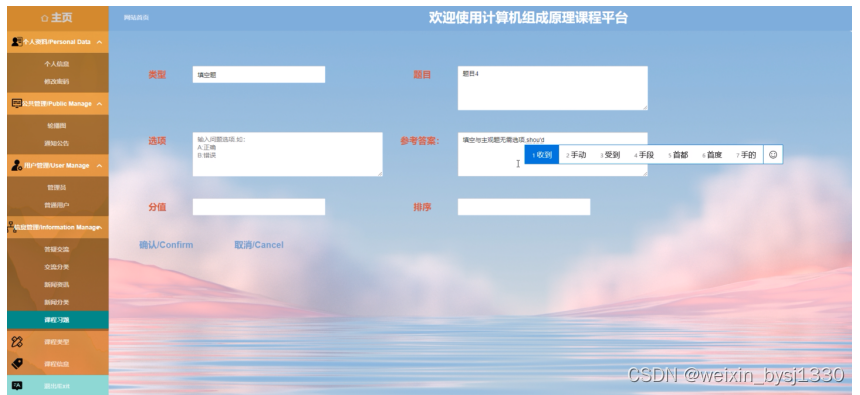This screenshot has width=860, height=395.
Task: Click the 取消/Cancel button
Action: [x=259, y=245]
